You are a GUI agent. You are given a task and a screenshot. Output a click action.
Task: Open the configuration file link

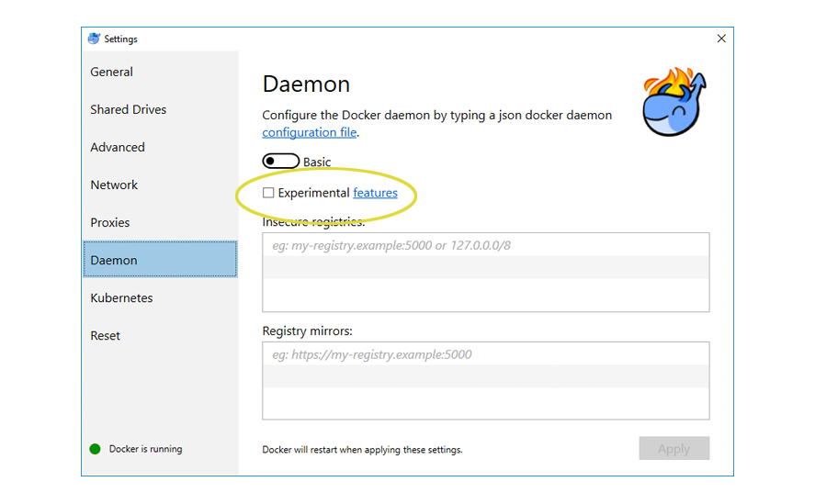coord(310,132)
